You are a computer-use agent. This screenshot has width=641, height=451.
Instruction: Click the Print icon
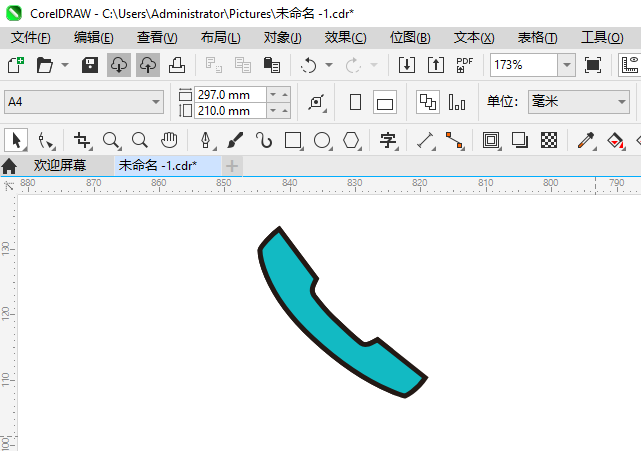pyautogui.click(x=177, y=65)
